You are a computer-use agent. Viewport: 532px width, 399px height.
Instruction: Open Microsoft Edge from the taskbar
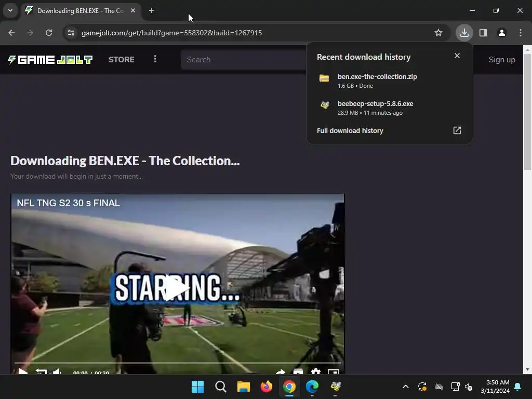click(312, 387)
